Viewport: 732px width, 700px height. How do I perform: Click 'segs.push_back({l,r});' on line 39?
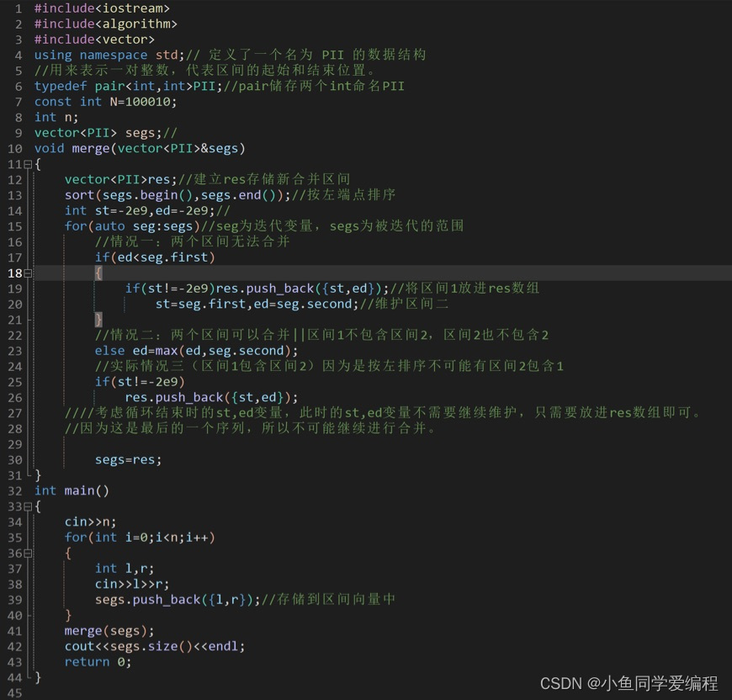178,600
